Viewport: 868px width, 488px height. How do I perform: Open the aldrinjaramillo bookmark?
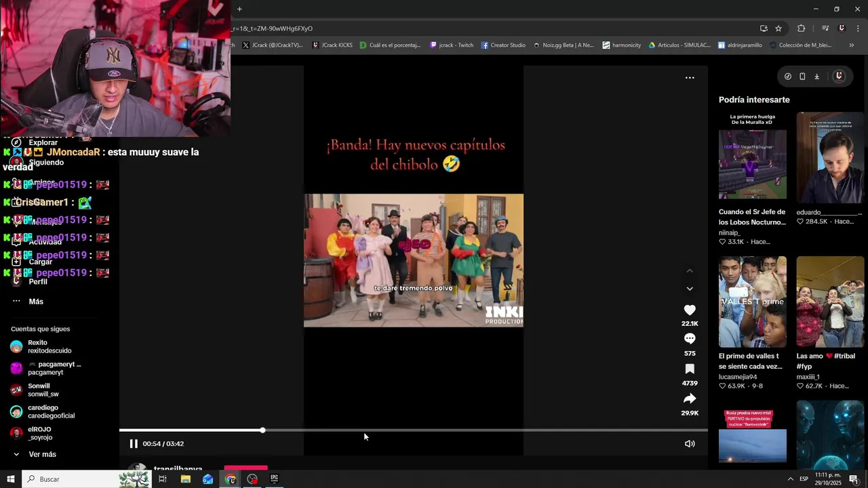tap(740, 45)
